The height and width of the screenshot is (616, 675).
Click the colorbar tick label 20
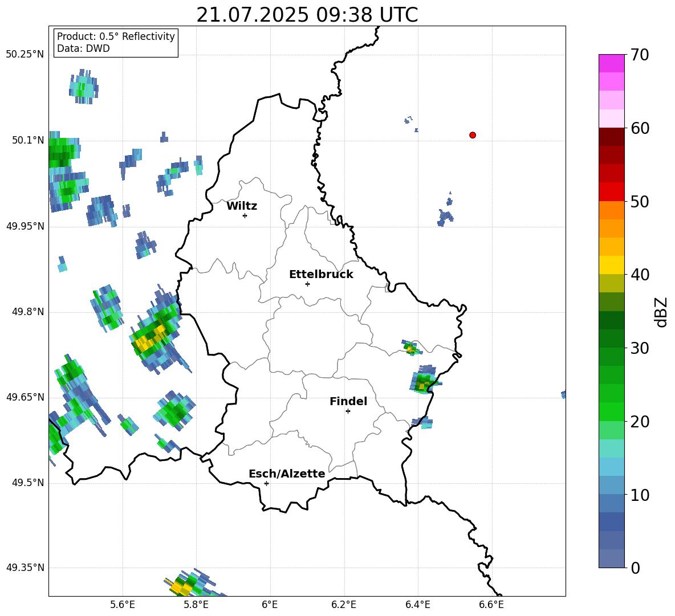coord(640,422)
